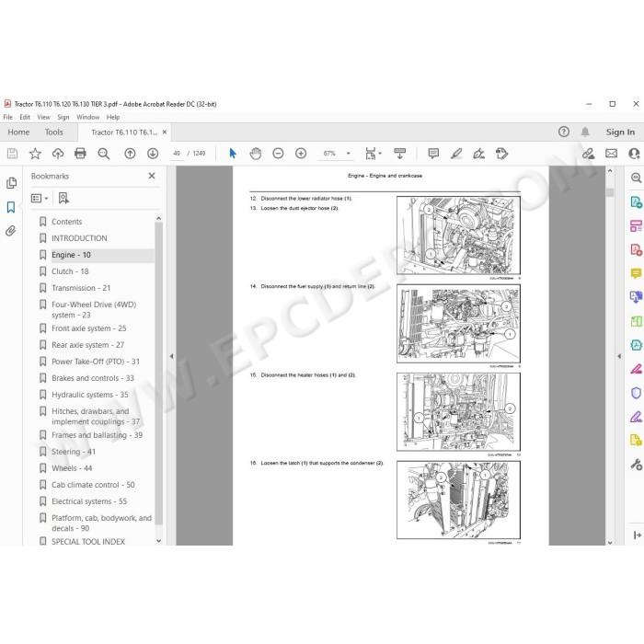
Task: Click the document vertical scrollbar thumb
Action: coord(610,192)
